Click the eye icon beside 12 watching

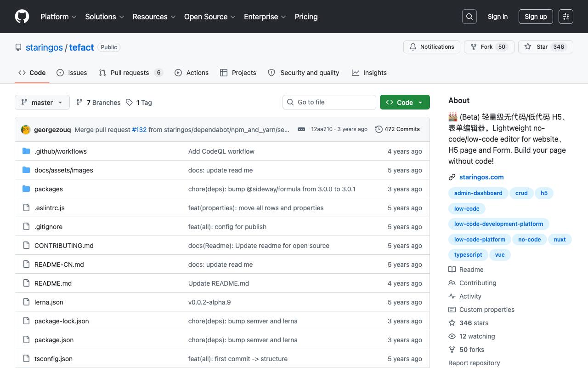coord(452,336)
